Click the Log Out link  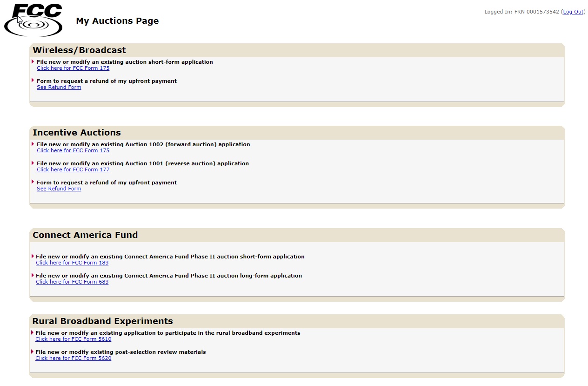click(573, 12)
